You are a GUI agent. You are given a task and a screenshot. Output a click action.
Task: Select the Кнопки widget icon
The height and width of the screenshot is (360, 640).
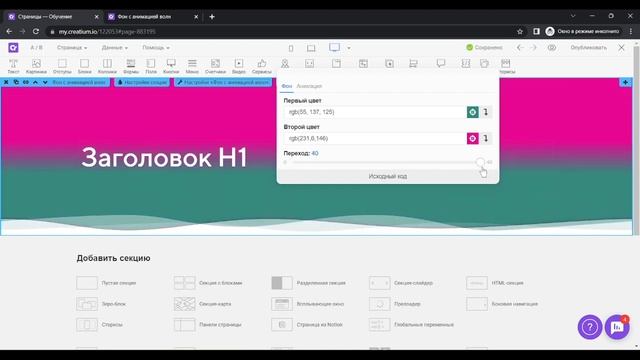[x=171, y=66]
